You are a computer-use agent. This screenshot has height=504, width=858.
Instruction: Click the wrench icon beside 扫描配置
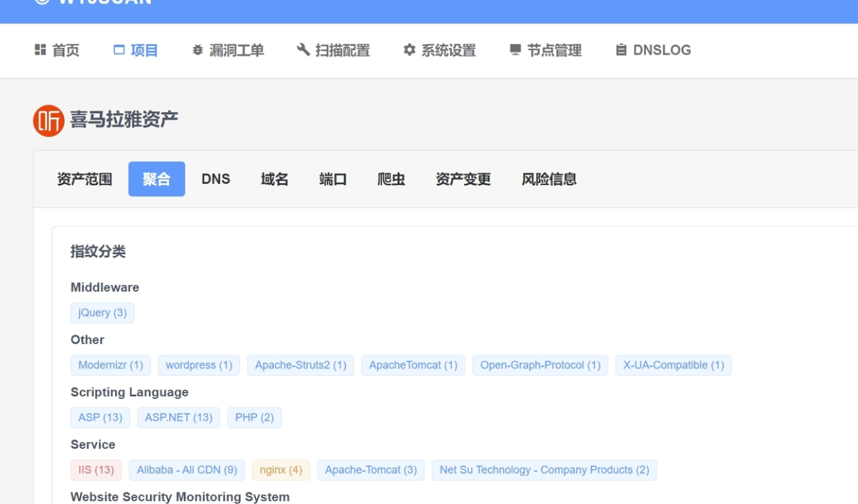pos(303,50)
